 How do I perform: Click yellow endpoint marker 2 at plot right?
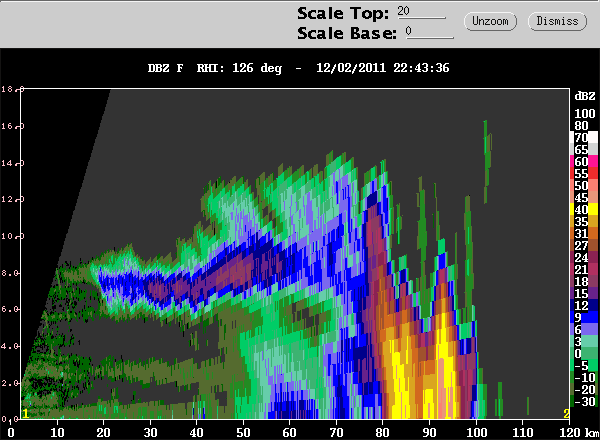pyautogui.click(x=566, y=414)
